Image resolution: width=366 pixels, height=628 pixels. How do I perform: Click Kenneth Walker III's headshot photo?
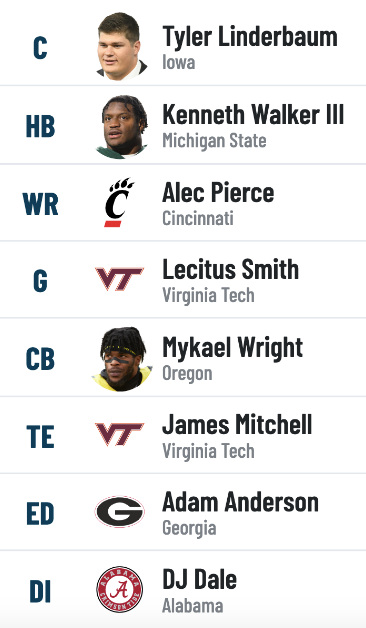click(x=121, y=127)
